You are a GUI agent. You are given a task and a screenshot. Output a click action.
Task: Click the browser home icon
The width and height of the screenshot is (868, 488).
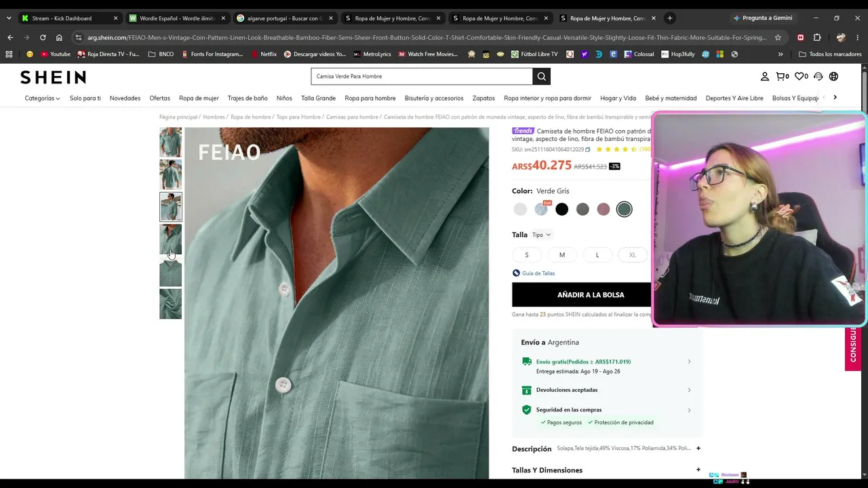(59, 37)
